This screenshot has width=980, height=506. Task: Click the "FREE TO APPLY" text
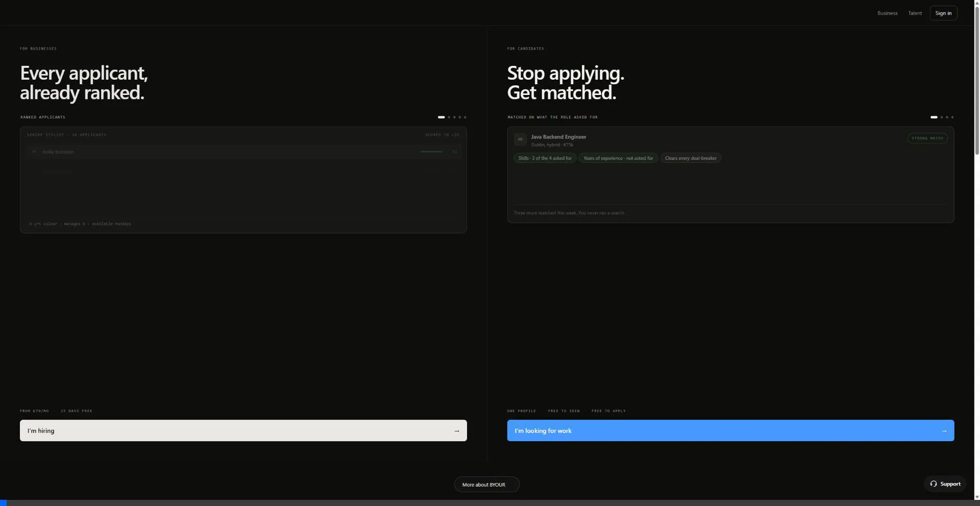(x=608, y=411)
